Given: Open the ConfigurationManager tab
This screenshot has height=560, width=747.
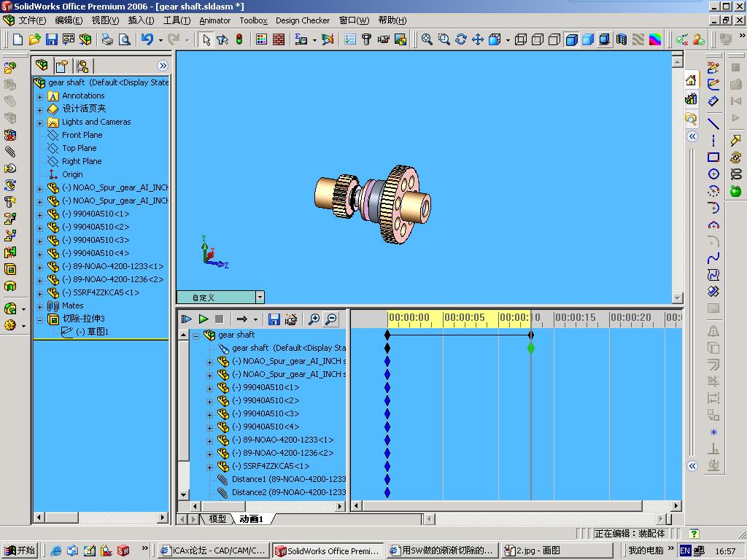Looking at the screenshot, I should click(x=82, y=66).
